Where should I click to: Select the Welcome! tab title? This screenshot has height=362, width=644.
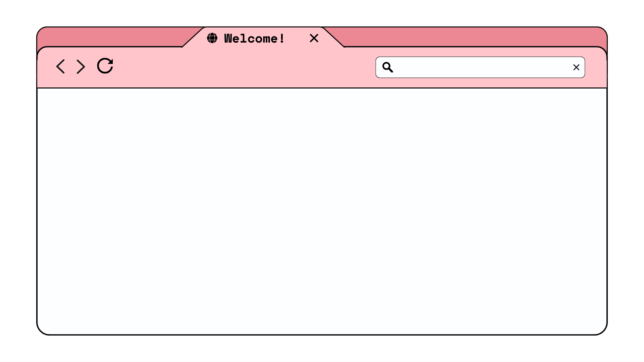[x=254, y=39]
